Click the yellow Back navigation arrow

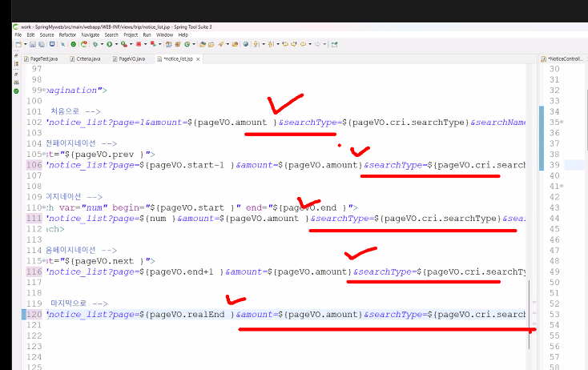303,44
